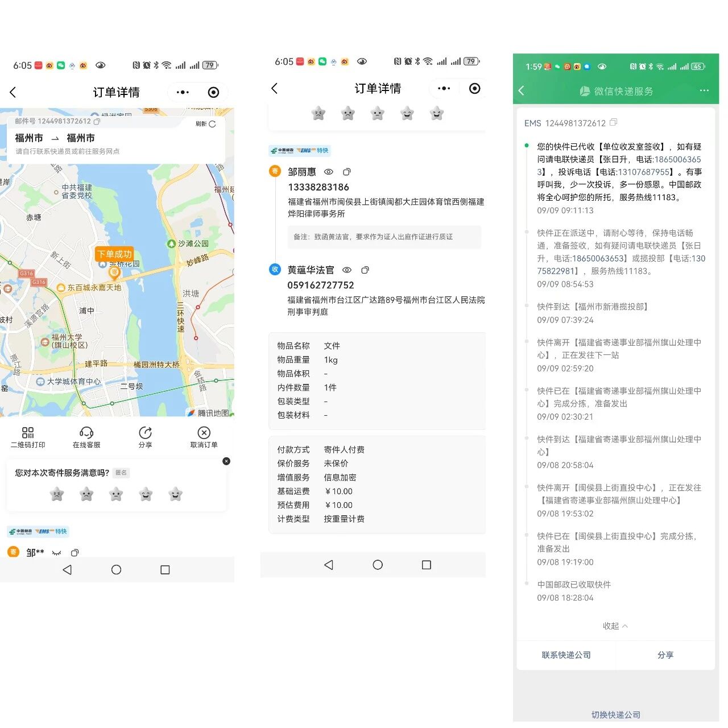Copy EMS tracking number in right screen
Screen dimensions: 728x728
pyautogui.click(x=613, y=122)
